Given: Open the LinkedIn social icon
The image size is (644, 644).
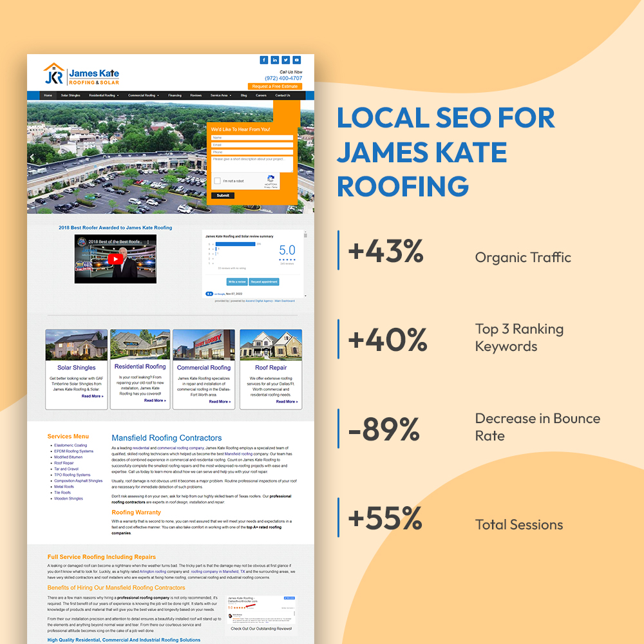Looking at the screenshot, I should (x=275, y=60).
